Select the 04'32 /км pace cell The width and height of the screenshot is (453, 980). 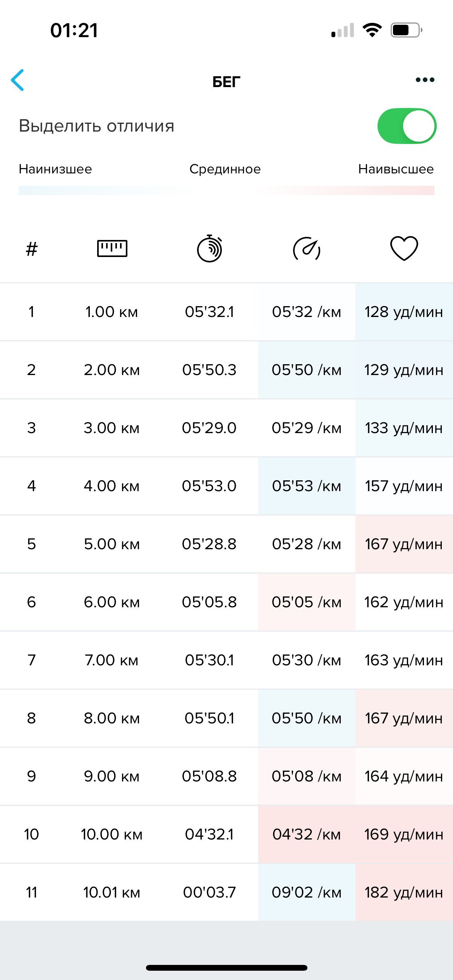(x=307, y=834)
